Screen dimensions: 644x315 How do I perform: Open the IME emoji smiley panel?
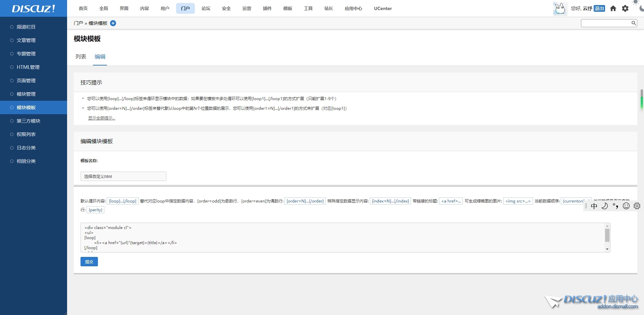[626, 206]
